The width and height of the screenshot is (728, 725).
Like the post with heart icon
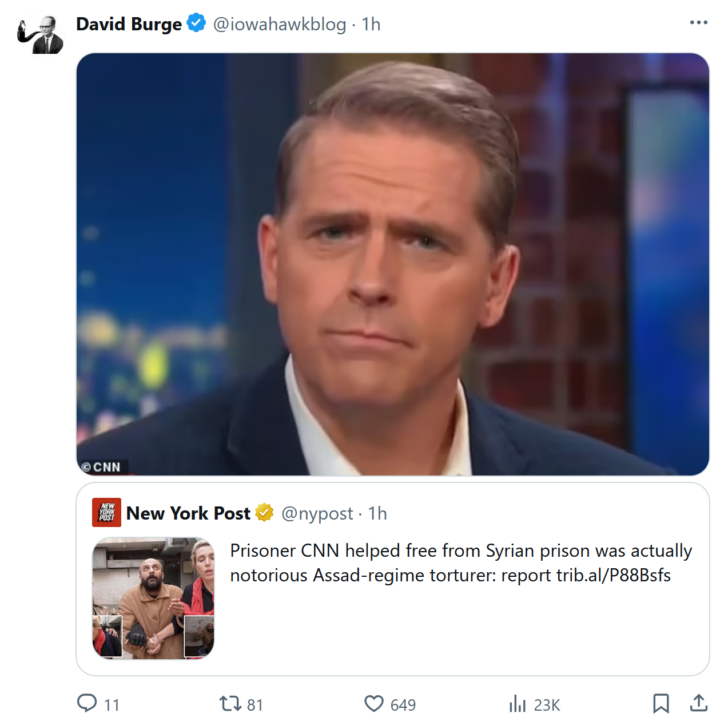(374, 703)
